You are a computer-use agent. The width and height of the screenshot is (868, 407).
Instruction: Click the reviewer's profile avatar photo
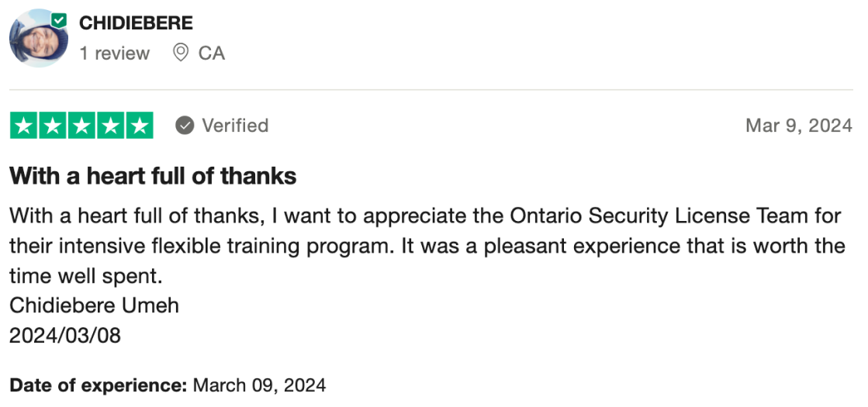pos(37,39)
